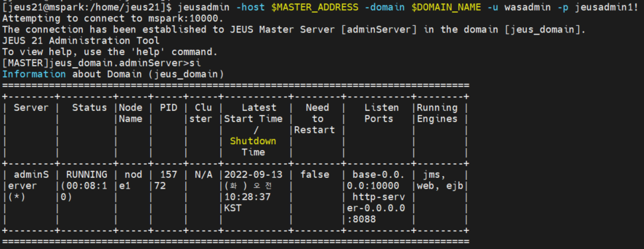
Task: Click the 'http-server-0.0.0.0:8088' listen port
Action: (376, 208)
